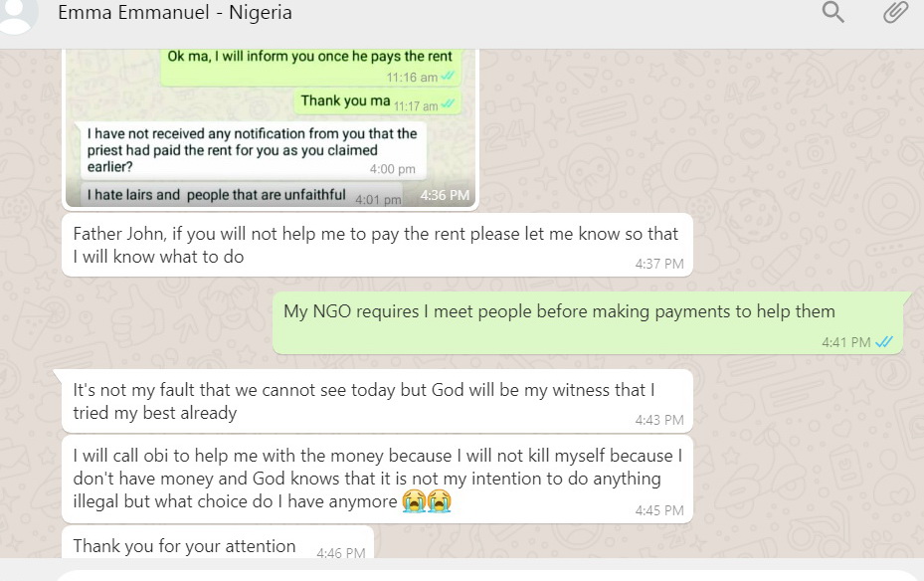This screenshot has height=581, width=924.
Task: Select the "I will call obi" message bubble
Action: pyautogui.click(x=377, y=479)
